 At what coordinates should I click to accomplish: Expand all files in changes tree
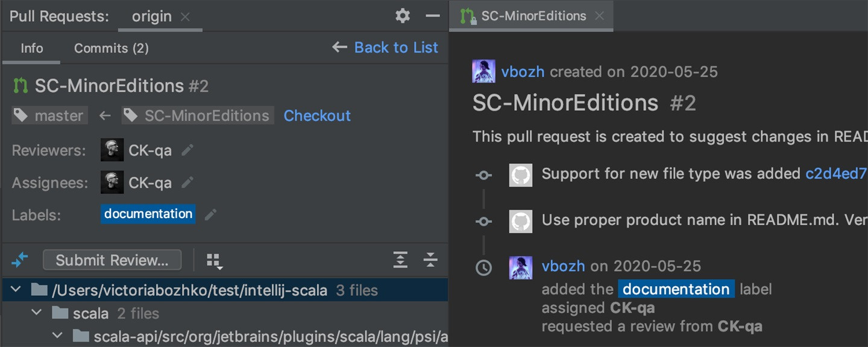[400, 260]
